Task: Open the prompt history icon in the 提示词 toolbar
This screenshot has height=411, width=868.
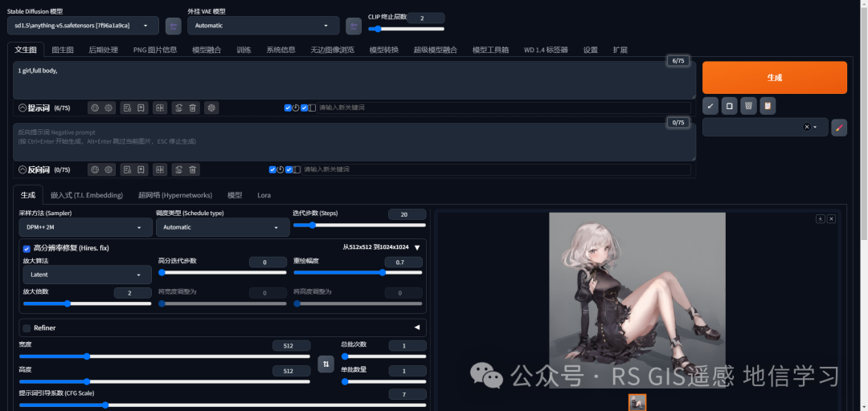Action: point(127,108)
